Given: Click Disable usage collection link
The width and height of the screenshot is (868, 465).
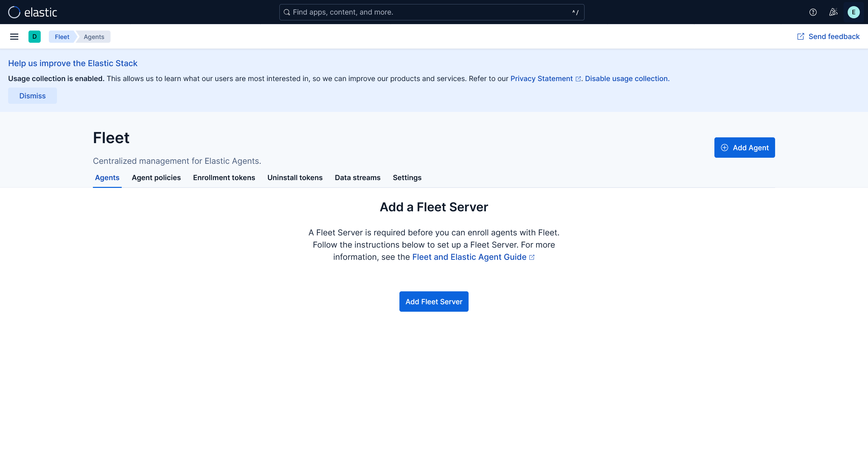Looking at the screenshot, I should [x=627, y=79].
